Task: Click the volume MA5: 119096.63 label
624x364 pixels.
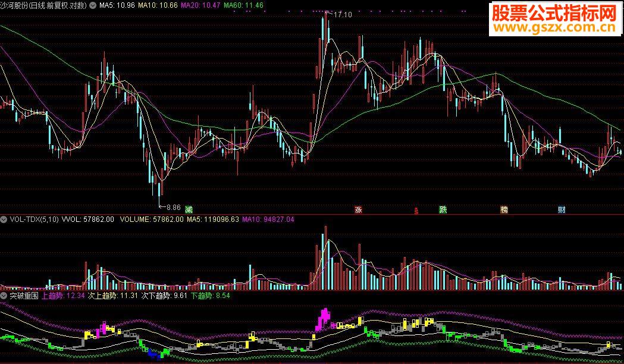Action: click(213, 219)
